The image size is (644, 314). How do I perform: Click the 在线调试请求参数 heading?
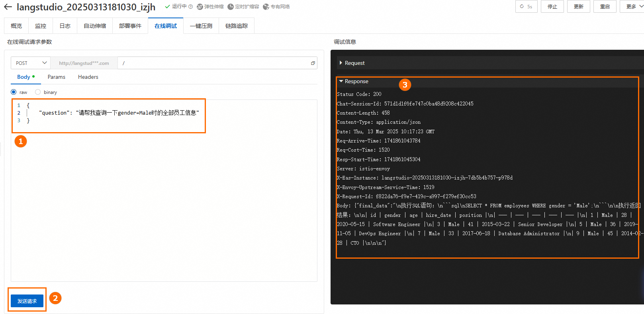29,42
